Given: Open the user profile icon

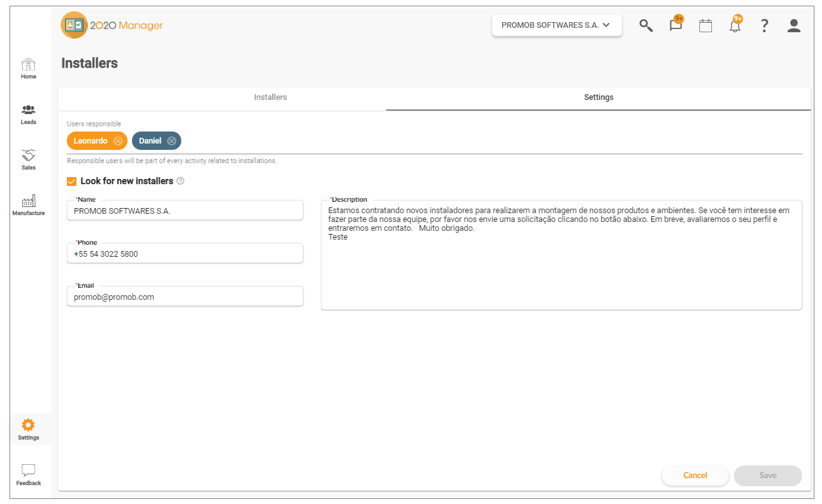Looking at the screenshot, I should (x=794, y=25).
